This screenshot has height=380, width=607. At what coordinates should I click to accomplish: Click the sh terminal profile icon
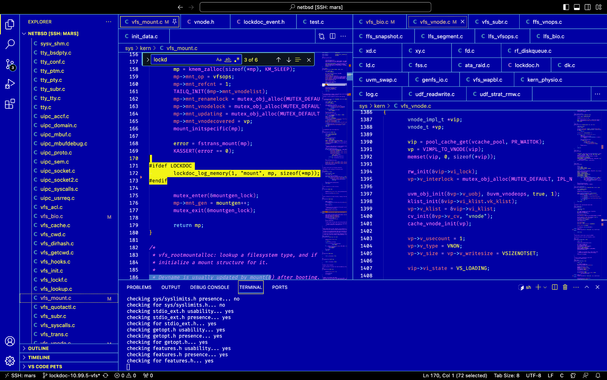[x=525, y=287]
